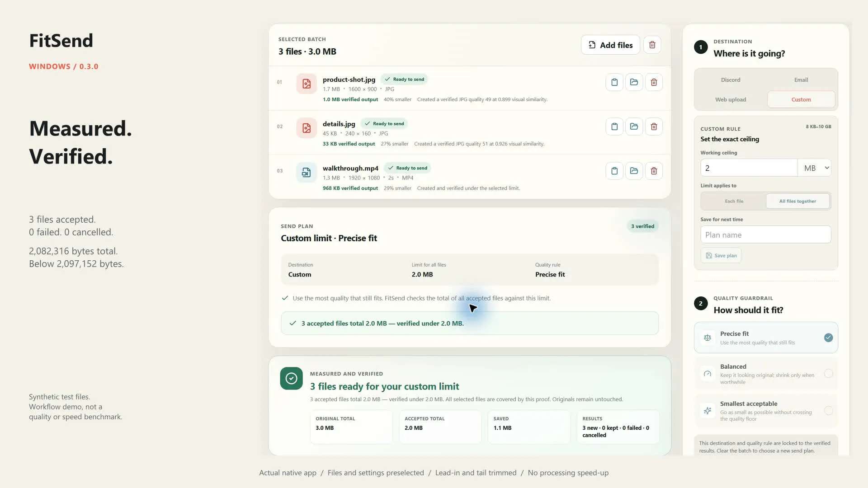
Task: Click the Ready to send badge for details.jpg
Action: 384,124
